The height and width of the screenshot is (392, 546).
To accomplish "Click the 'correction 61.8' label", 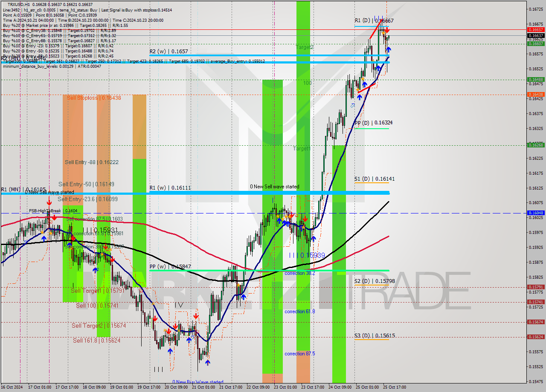I will [x=300, y=311].
